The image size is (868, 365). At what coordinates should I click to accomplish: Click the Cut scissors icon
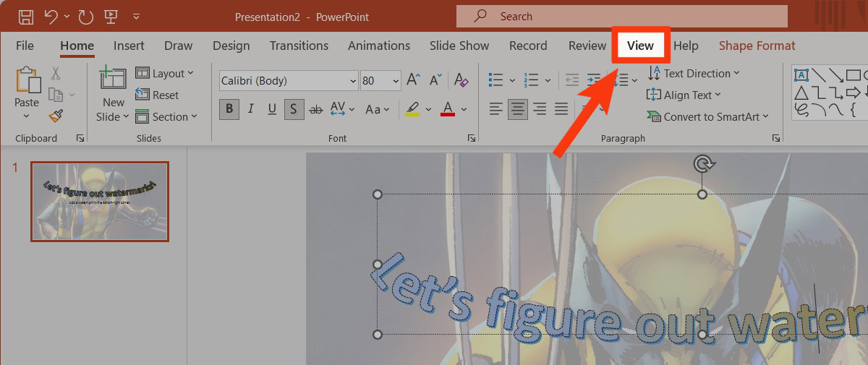[56, 74]
